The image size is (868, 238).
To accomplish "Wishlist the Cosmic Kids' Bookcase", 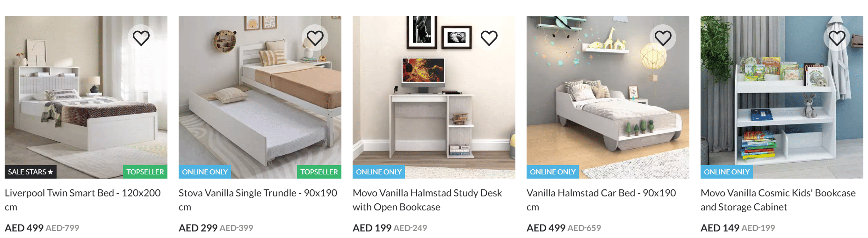I will (837, 38).
